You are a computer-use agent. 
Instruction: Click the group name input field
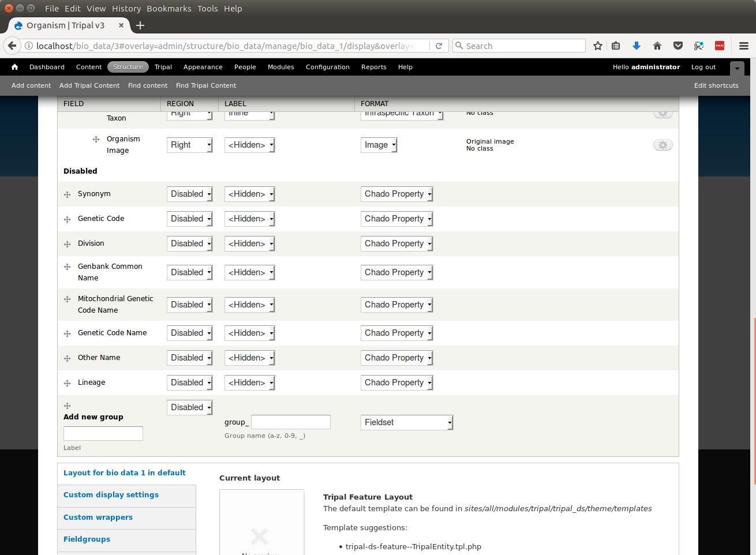pyautogui.click(x=291, y=422)
